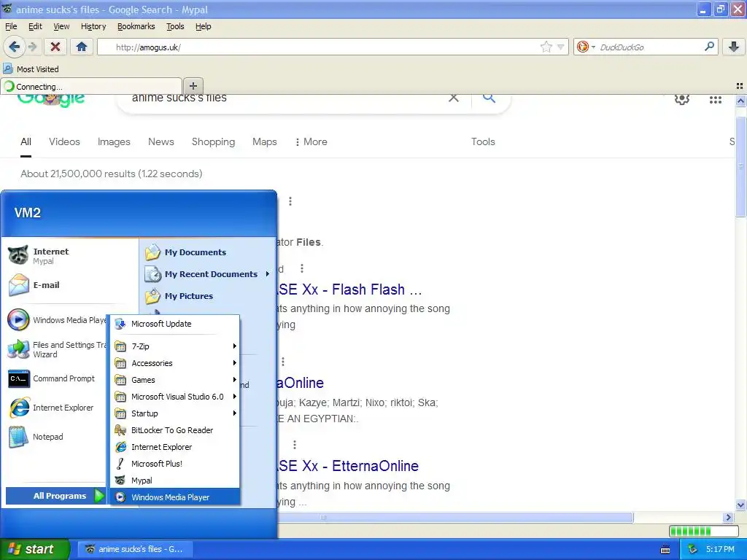Open Windows Media Player pinned shortcut
Viewport: 747px width, 560px height.
coord(56,320)
